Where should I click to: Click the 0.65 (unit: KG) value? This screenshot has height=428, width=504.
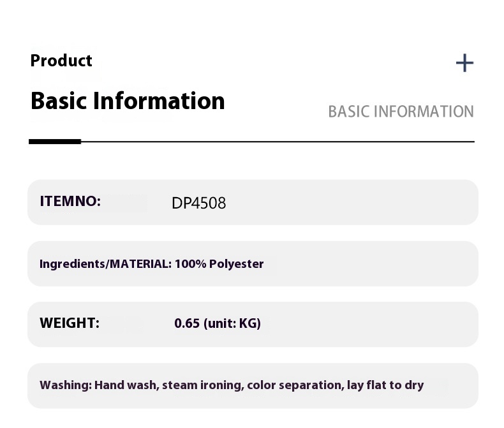[x=218, y=323]
